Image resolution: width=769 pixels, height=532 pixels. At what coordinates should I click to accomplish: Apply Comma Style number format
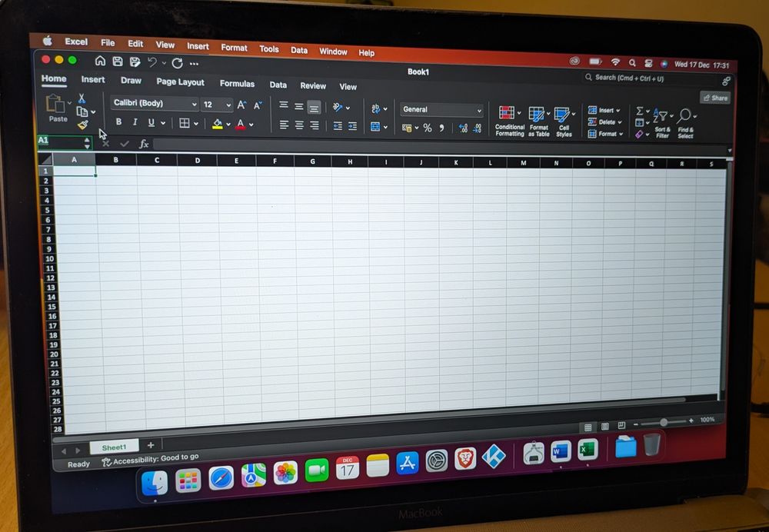pyautogui.click(x=442, y=128)
